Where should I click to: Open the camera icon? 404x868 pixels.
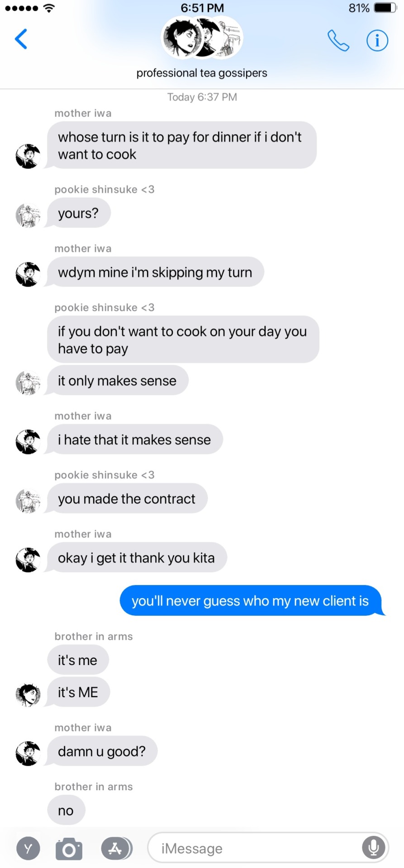tap(69, 849)
